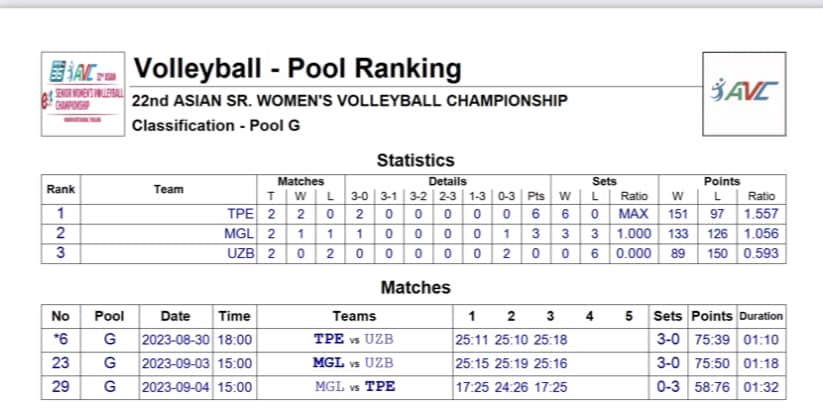Click the AVC championship logo at top left
Image resolution: width=823 pixels, height=410 pixels.
coord(83,94)
